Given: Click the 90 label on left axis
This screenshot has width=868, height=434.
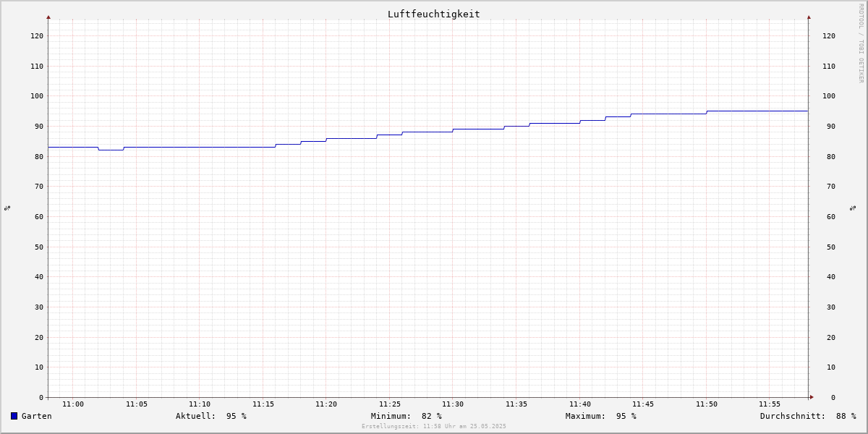Looking at the screenshot, I should [39, 126].
